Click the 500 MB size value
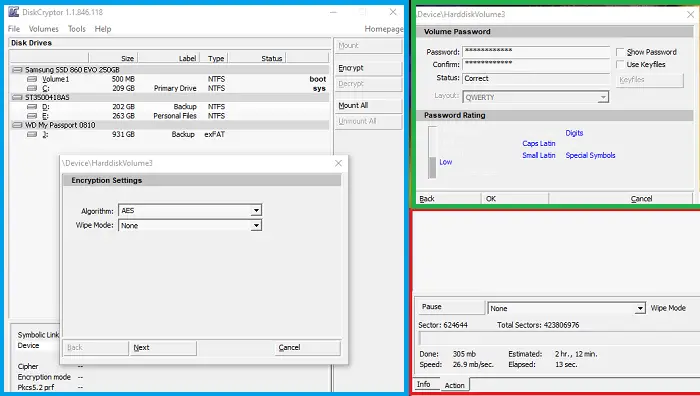This screenshot has height=396, width=700. [123, 79]
